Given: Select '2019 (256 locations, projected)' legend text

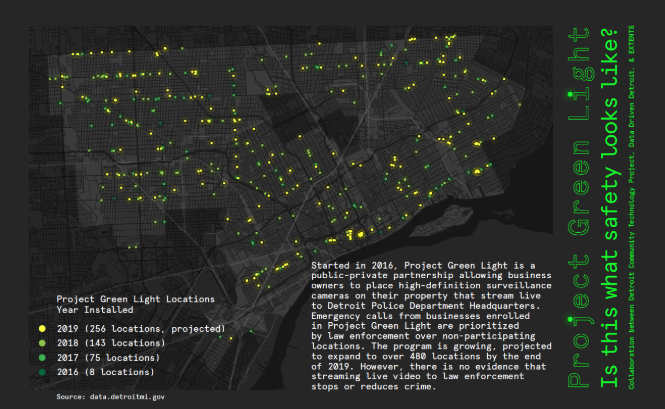Looking at the screenshot, I should [x=141, y=329].
